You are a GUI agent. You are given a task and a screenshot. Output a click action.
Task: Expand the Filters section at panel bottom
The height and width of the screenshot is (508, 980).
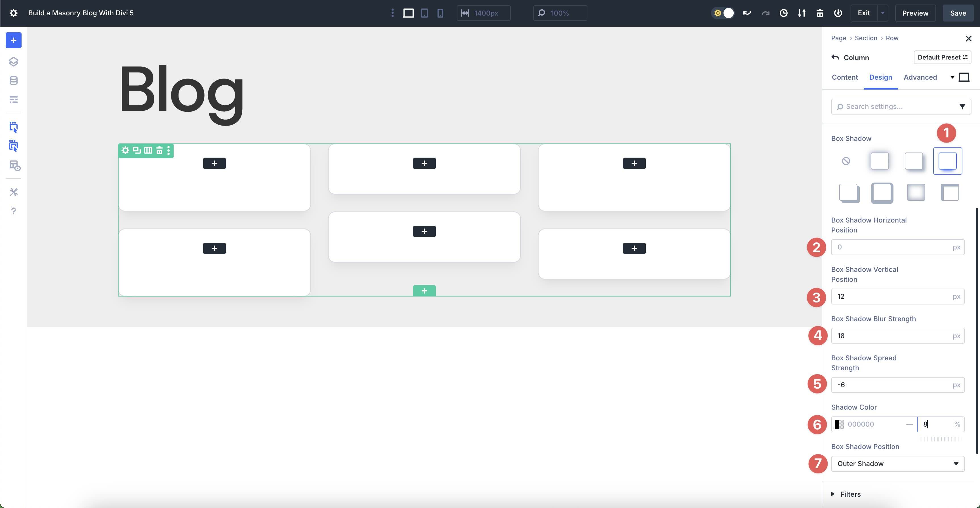pyautogui.click(x=851, y=494)
